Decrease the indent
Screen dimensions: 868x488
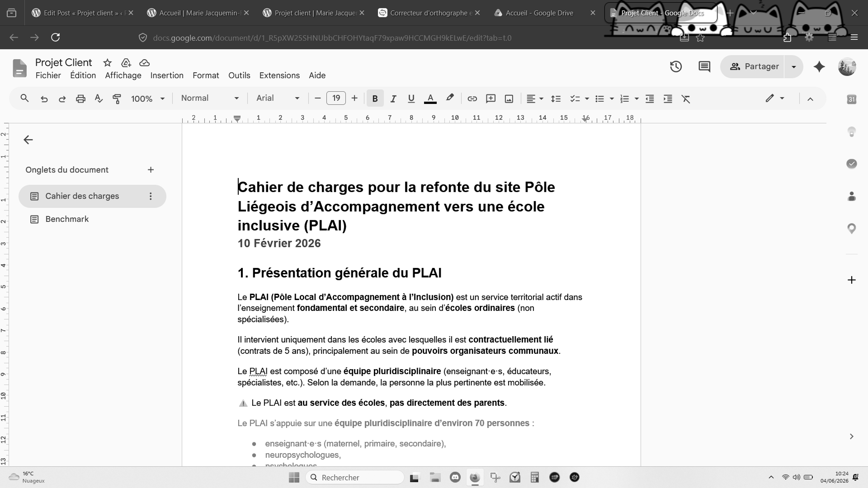pyautogui.click(x=650, y=99)
